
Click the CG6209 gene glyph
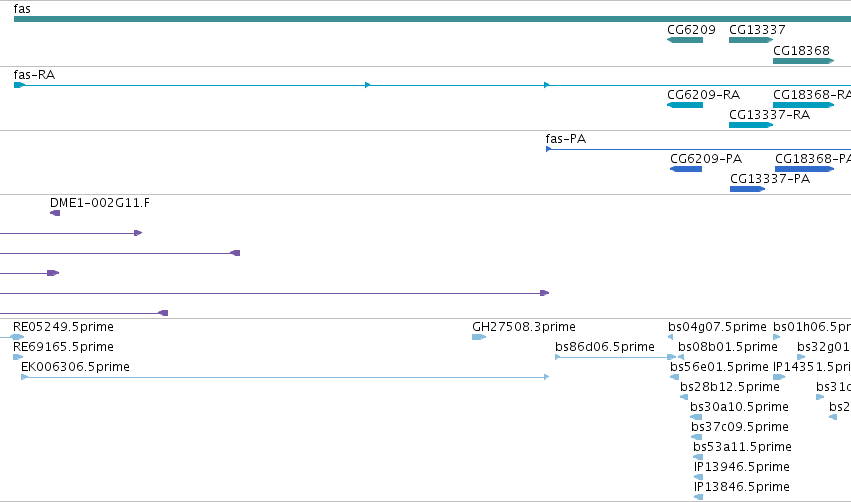[x=685, y=40]
